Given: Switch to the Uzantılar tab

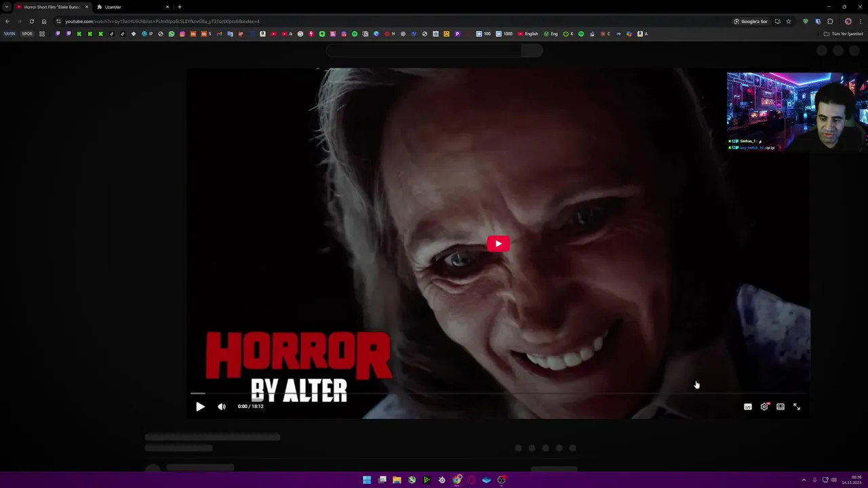Looking at the screenshot, I should (132, 7).
